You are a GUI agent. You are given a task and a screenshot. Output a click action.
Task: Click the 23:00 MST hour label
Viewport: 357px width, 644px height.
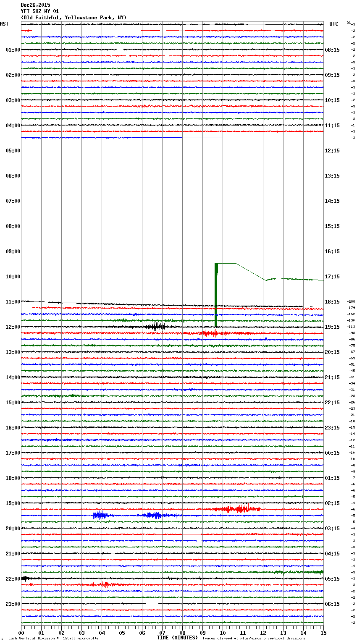13,604
